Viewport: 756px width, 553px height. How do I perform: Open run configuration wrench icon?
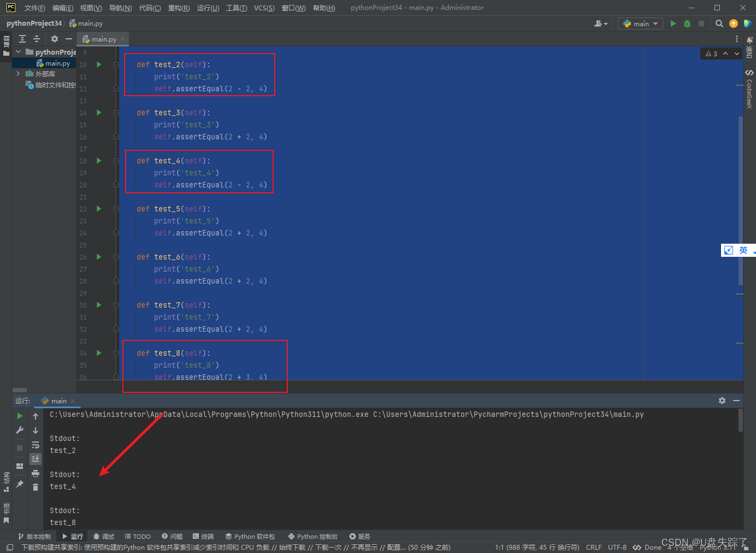20,430
